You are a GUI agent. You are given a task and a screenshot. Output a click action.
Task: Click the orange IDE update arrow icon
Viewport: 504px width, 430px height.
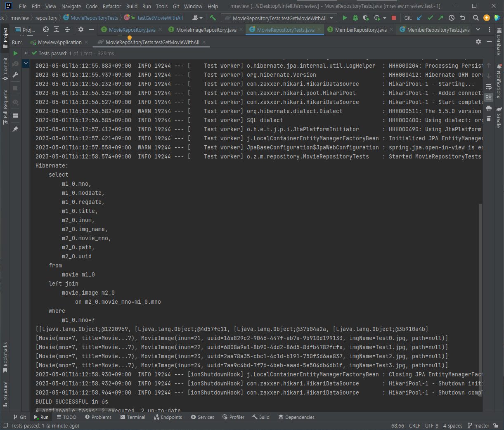pos(487,18)
